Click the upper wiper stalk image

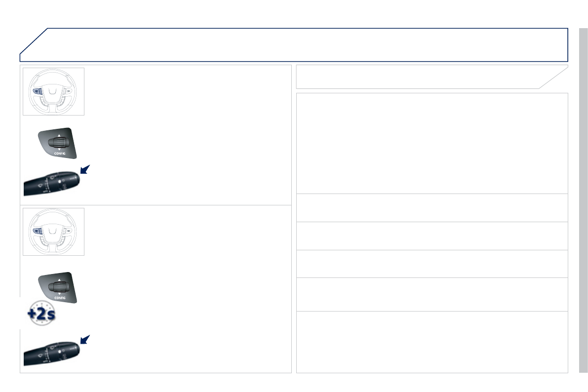tap(52, 184)
